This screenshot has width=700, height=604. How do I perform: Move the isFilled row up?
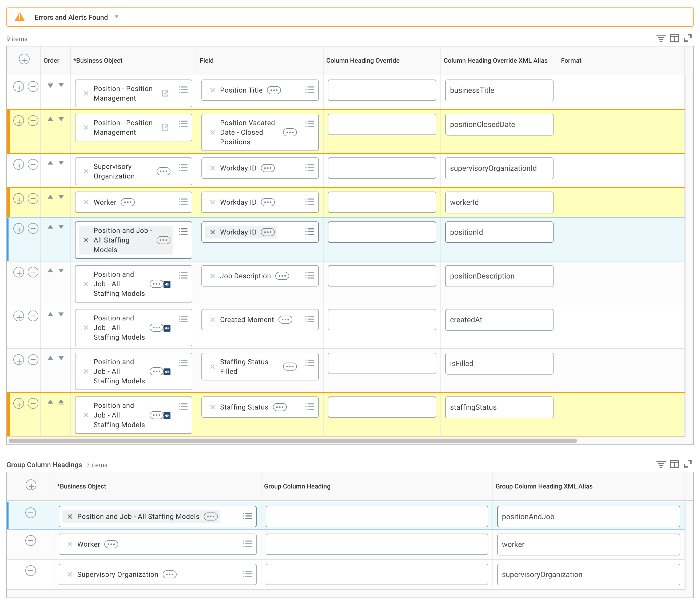(50, 358)
